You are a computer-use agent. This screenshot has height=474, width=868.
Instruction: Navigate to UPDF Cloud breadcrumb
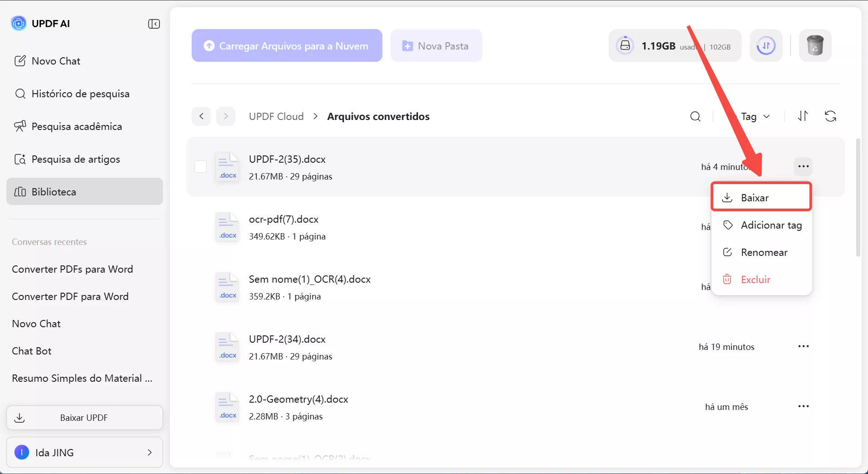click(276, 116)
